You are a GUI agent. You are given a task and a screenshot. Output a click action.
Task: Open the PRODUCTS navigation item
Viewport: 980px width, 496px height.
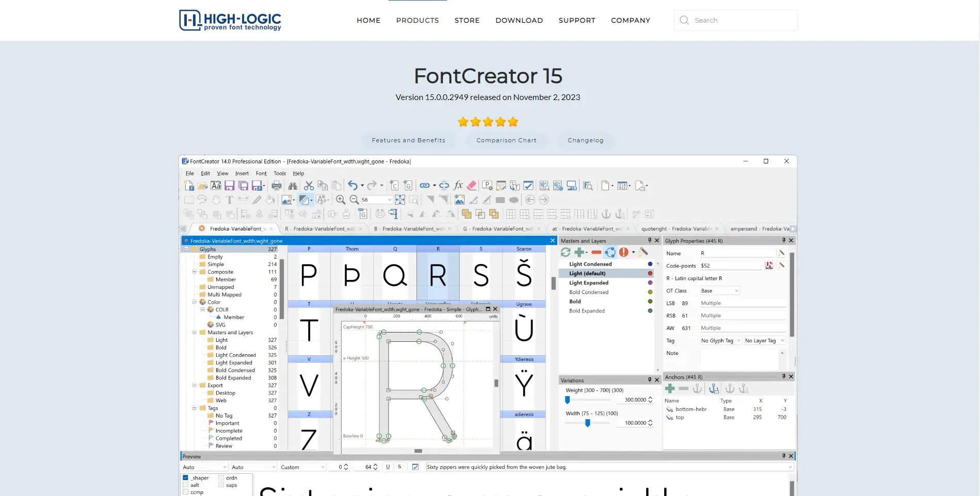point(417,21)
